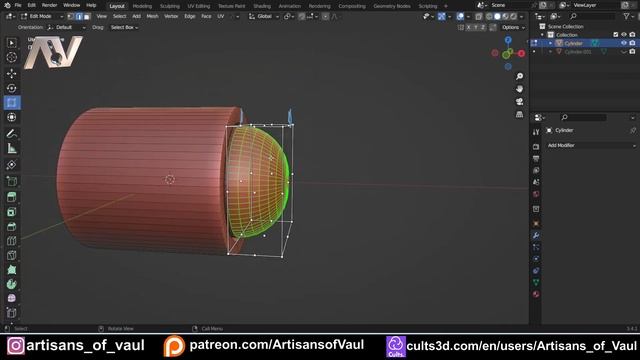Select the Measure tool

[11, 149]
